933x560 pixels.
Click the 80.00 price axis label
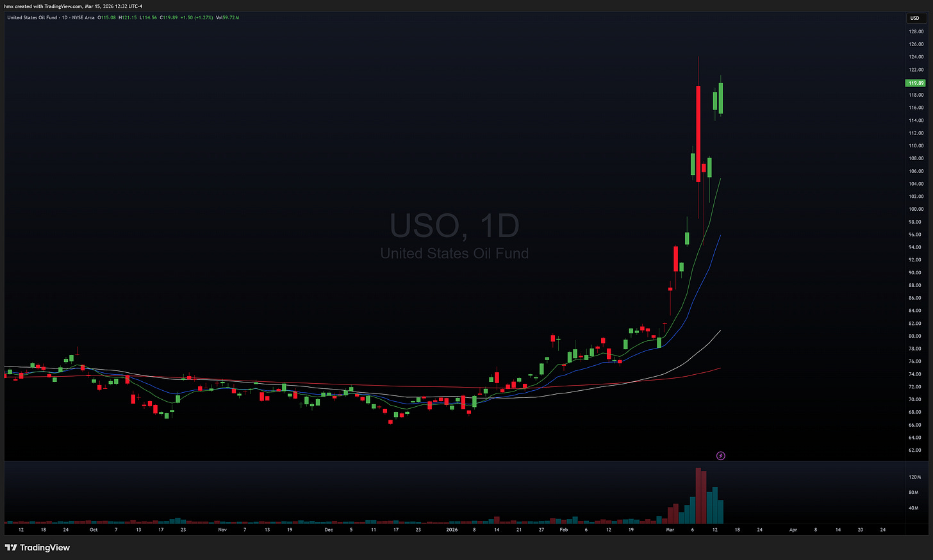(916, 336)
